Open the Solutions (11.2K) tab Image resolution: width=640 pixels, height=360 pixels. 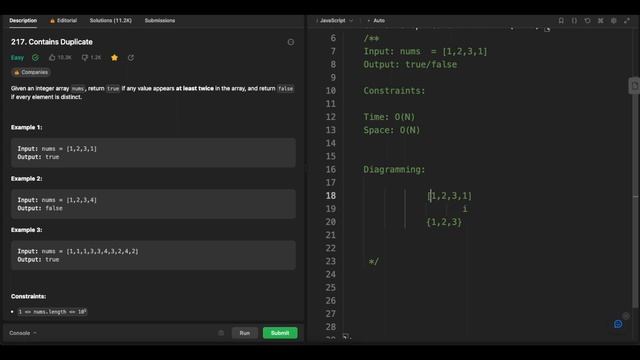pos(111,20)
